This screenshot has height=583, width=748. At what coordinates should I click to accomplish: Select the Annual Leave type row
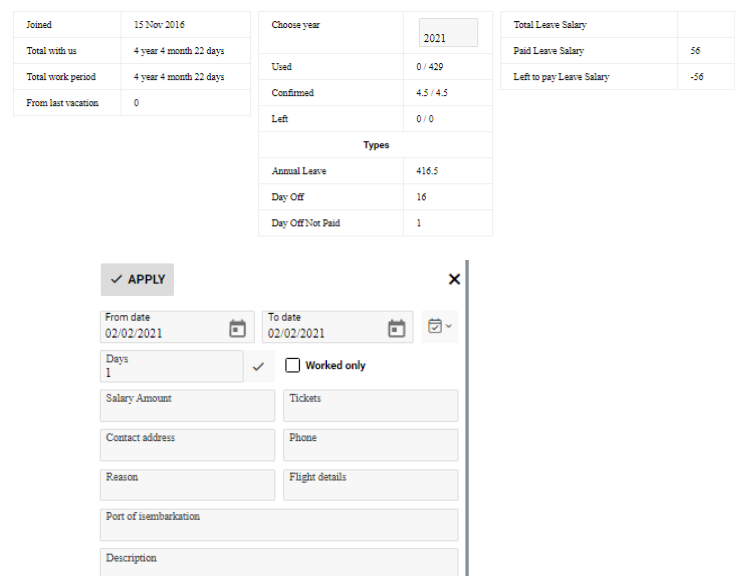(375, 171)
